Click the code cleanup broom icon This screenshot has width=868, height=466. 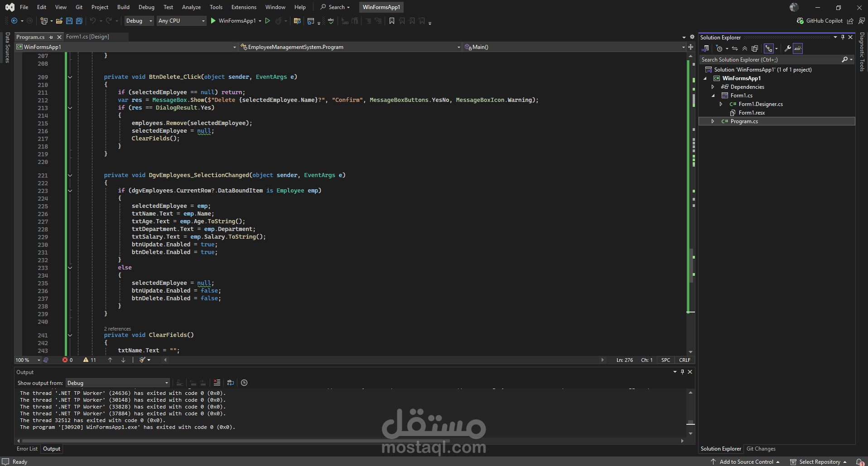[143, 360]
